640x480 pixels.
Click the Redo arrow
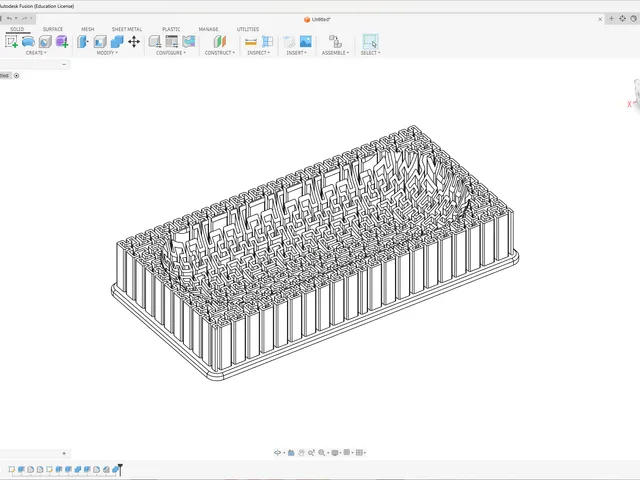(x=24, y=18)
